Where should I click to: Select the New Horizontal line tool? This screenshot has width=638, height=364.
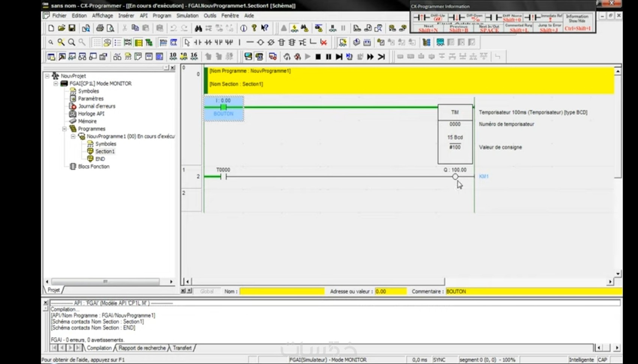(x=250, y=42)
